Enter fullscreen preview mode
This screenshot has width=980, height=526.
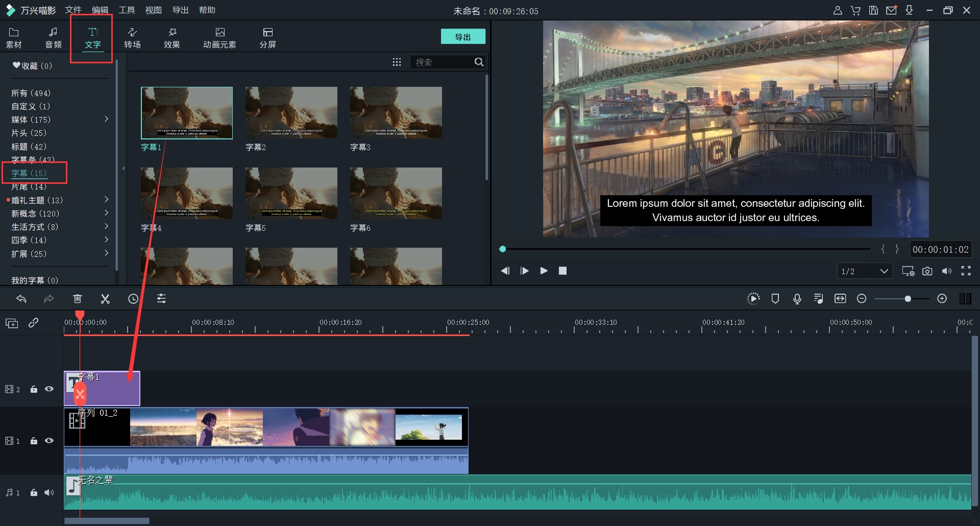point(966,271)
